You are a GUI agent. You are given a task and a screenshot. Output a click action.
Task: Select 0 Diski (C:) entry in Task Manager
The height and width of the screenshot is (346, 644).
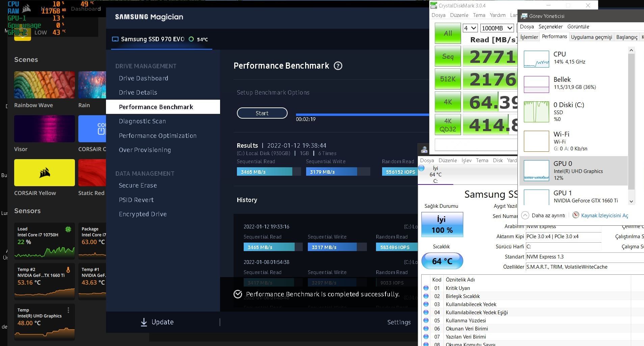573,112
